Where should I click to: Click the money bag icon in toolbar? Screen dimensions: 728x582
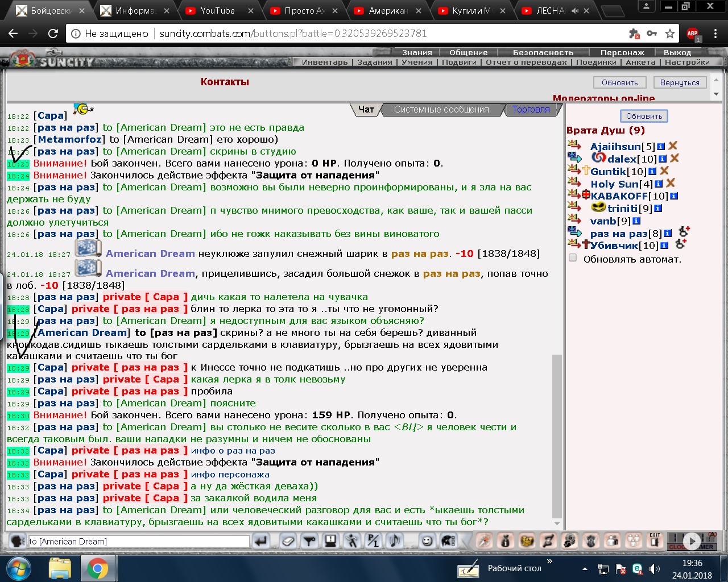506,541
